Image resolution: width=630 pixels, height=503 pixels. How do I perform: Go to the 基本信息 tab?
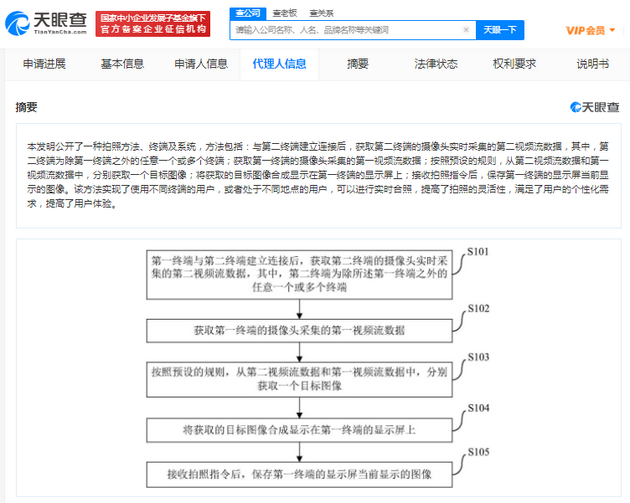pos(122,64)
